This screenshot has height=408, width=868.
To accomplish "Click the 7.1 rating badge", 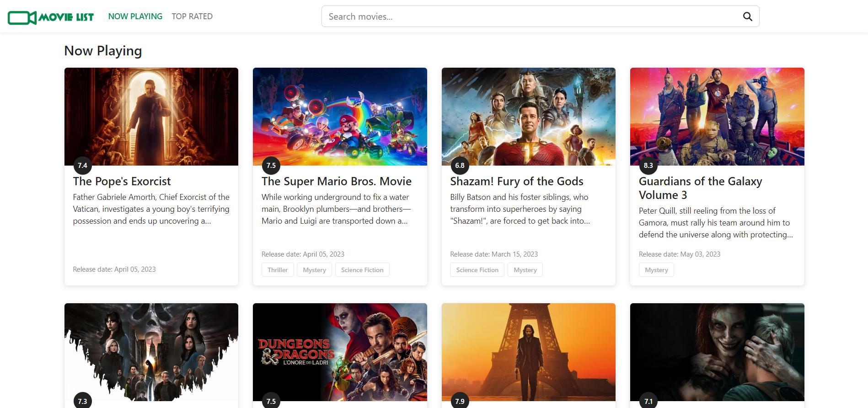I will 648,401.
